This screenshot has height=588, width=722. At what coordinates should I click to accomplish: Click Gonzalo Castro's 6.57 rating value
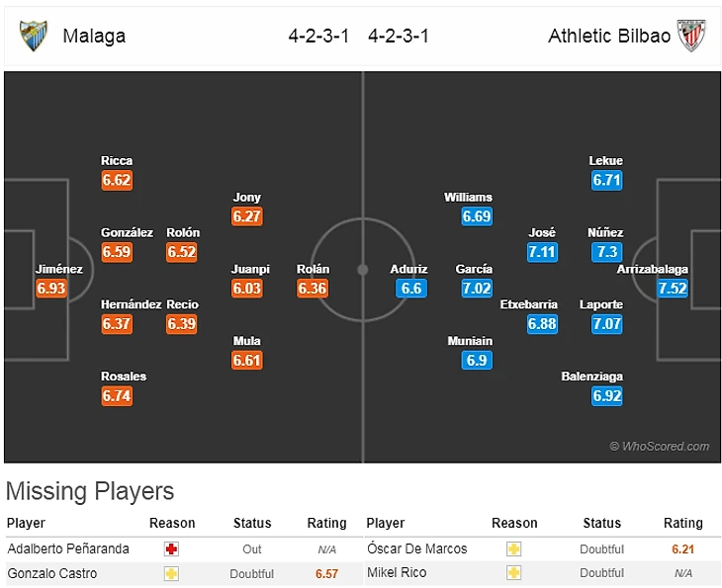pyautogui.click(x=326, y=573)
